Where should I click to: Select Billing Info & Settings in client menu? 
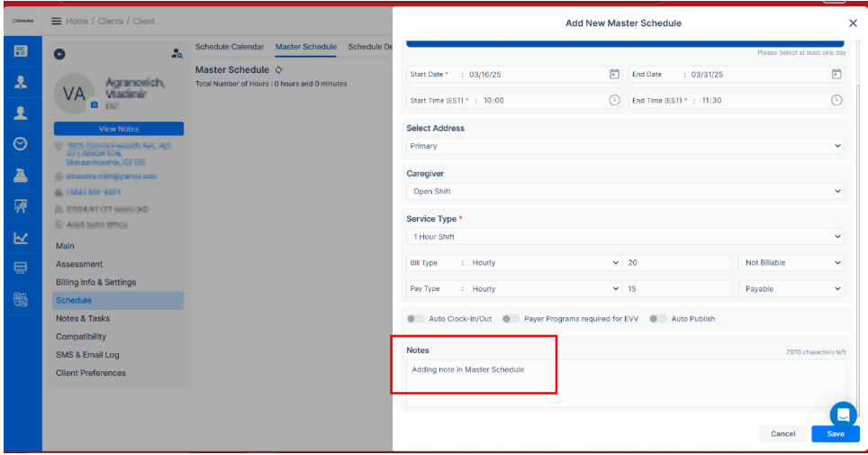point(96,282)
